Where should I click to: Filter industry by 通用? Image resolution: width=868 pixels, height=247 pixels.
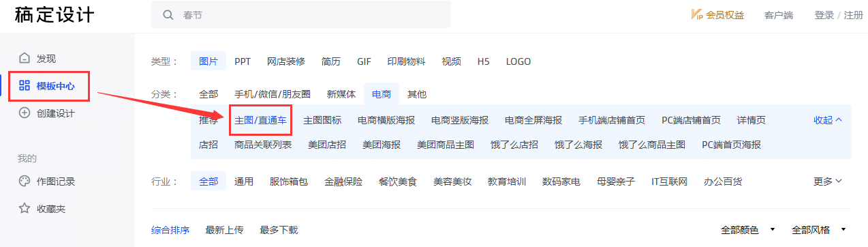point(244,181)
